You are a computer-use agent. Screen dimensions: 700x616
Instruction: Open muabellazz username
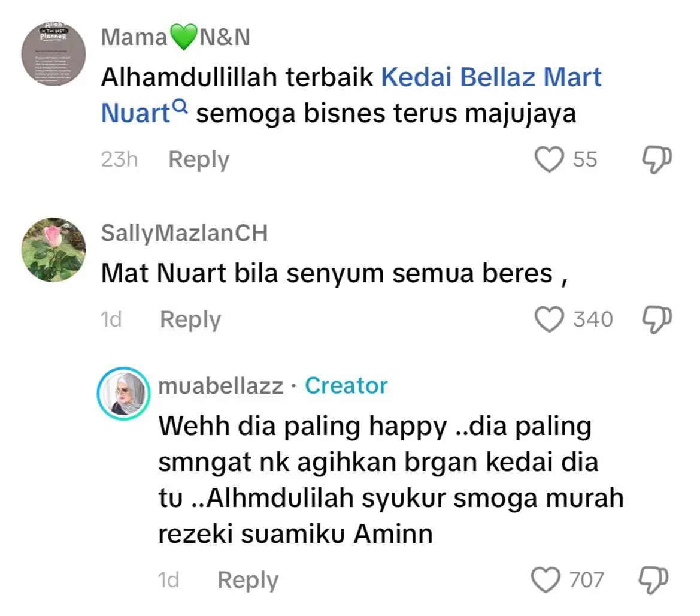pos(220,386)
